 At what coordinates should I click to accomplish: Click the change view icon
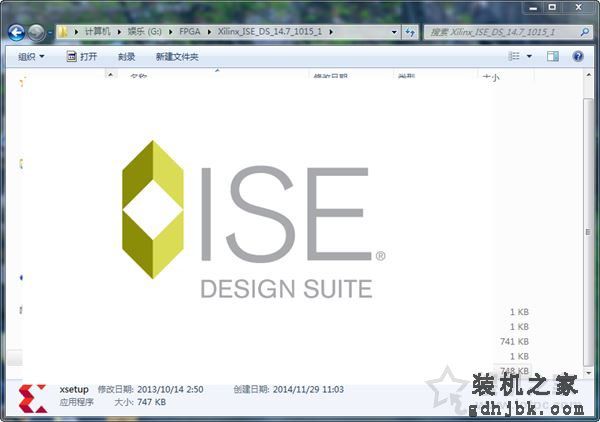pyautogui.click(x=514, y=57)
